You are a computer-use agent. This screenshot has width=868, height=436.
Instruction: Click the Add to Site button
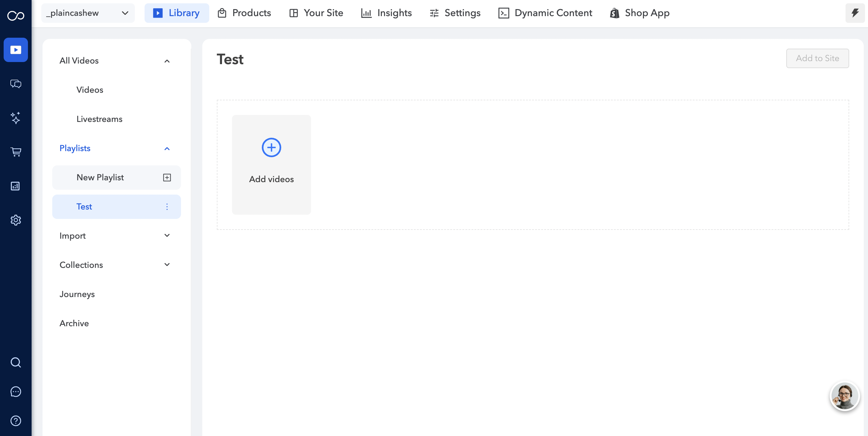pyautogui.click(x=817, y=58)
